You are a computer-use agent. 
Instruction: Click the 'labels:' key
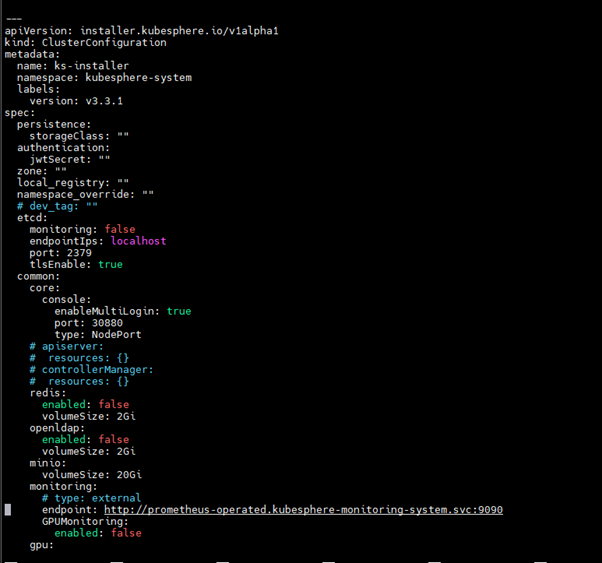[38, 89]
